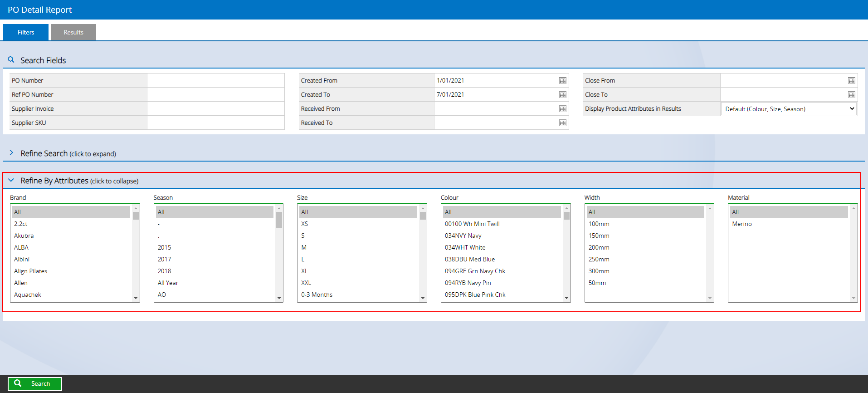This screenshot has height=393, width=868.
Task: Select All Year season option
Action: [215, 283]
